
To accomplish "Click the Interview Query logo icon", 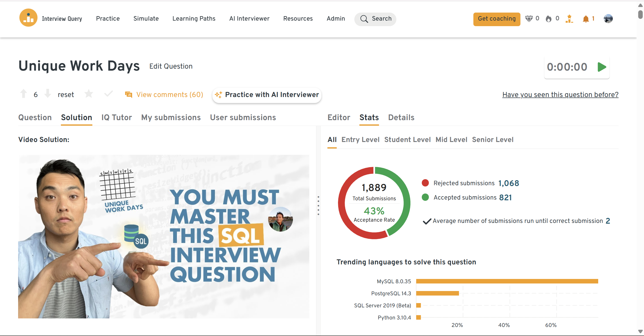I will coord(28,18).
